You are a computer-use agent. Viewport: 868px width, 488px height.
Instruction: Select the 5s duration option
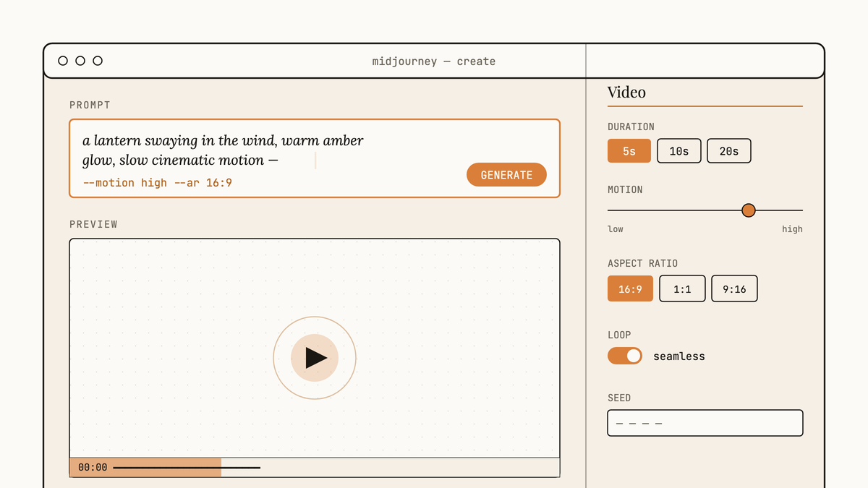point(629,151)
